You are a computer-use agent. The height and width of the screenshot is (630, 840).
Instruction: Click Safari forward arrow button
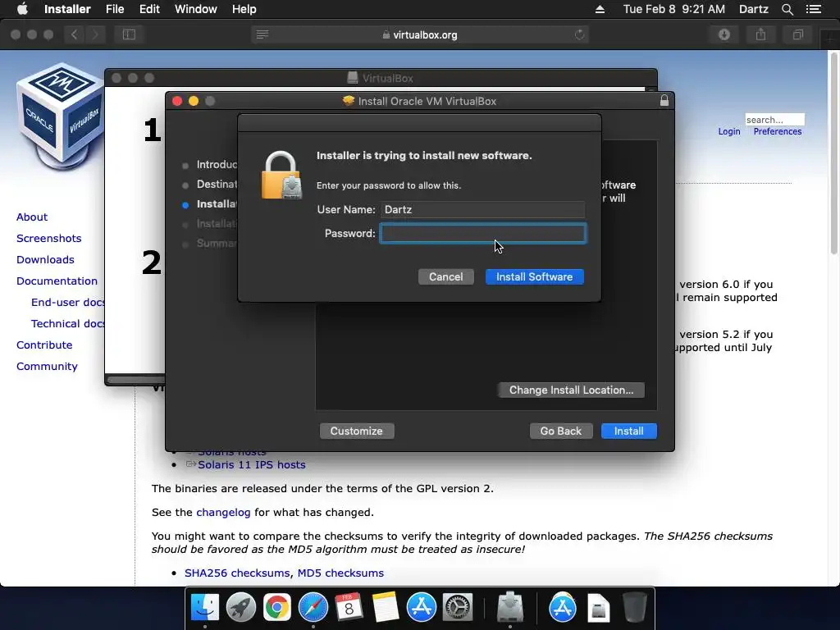pyautogui.click(x=95, y=34)
